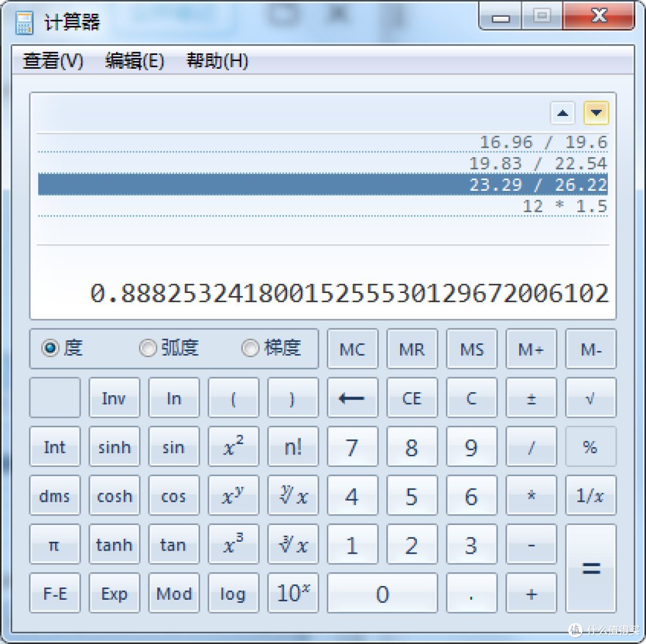Open the 编辑(E) menu
The height and width of the screenshot is (644, 646).
coord(135,61)
